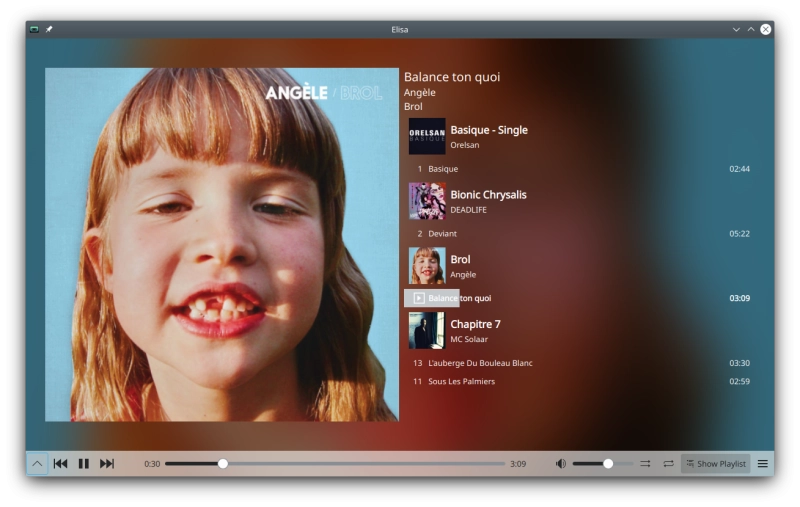This screenshot has height=507, width=800.
Task: Open the hamburger application menu
Action: click(x=762, y=464)
